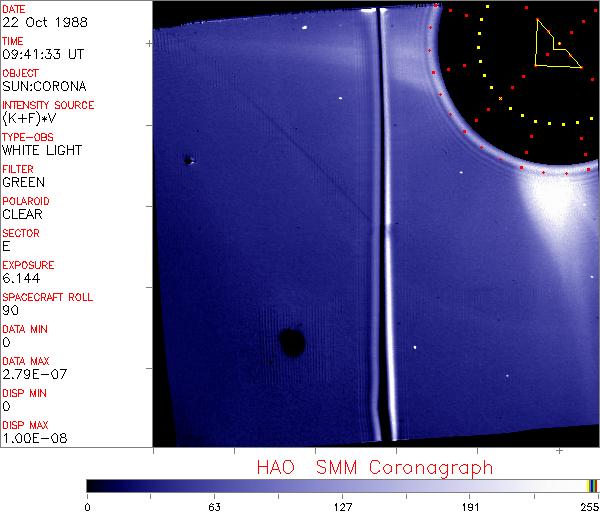The height and width of the screenshot is (512, 600).
Task: Click the exposure value 6.144
Action: pyautogui.click(x=21, y=278)
